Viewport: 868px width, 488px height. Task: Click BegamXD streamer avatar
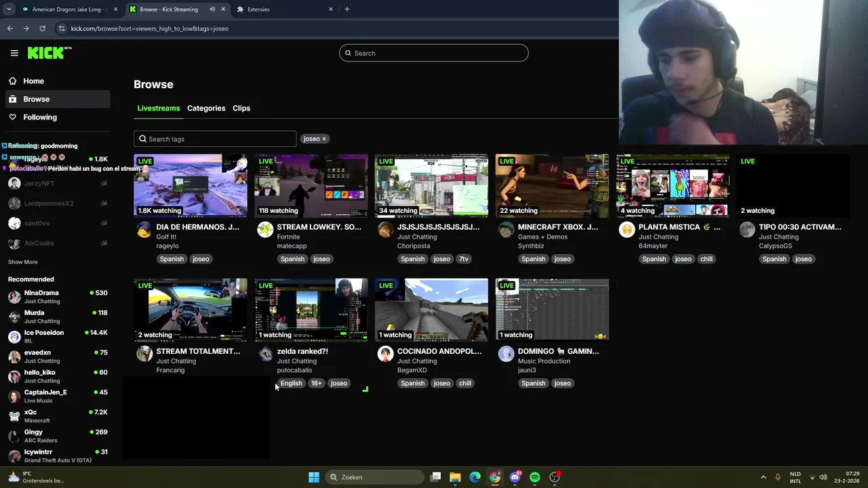pyautogui.click(x=385, y=354)
